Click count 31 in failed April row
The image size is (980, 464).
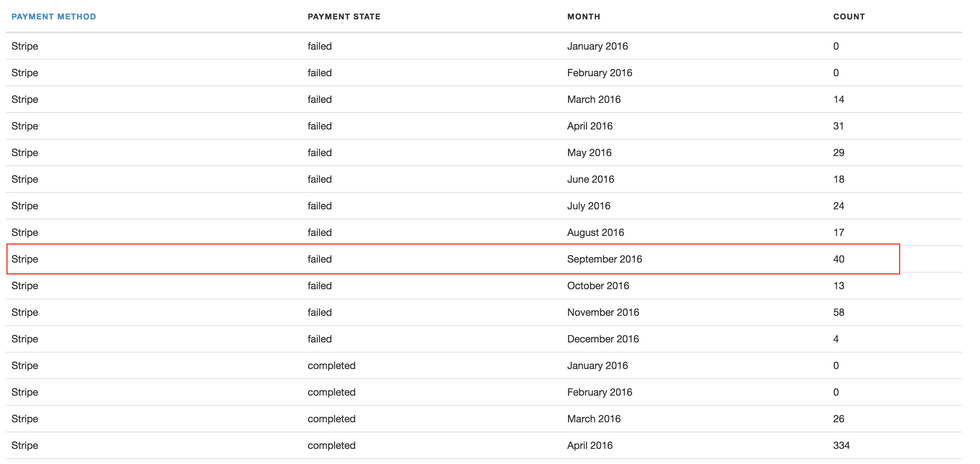[838, 126]
